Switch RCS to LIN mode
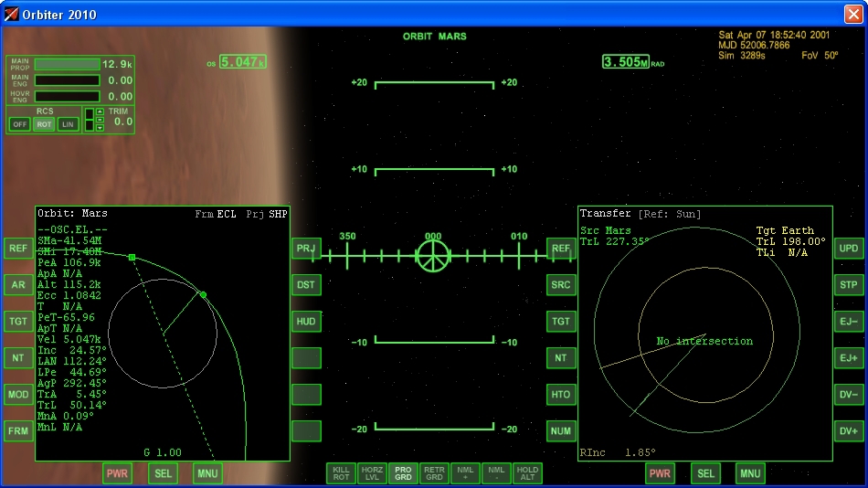The height and width of the screenshot is (488, 868). [68, 124]
